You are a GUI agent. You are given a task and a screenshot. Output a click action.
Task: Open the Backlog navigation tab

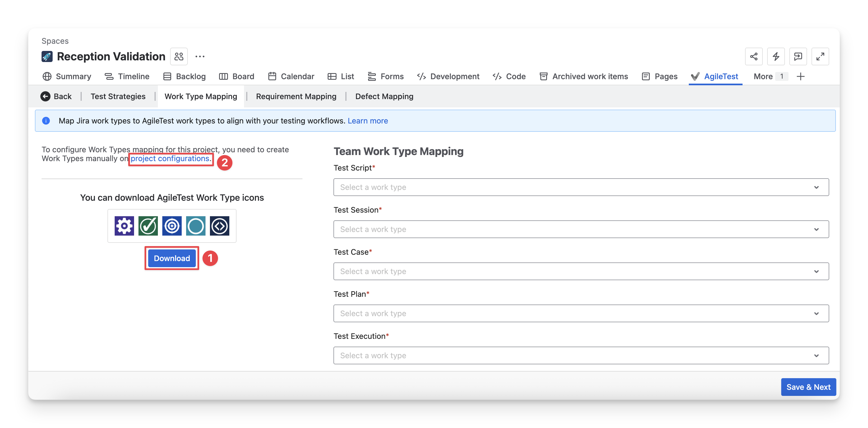pyautogui.click(x=185, y=76)
